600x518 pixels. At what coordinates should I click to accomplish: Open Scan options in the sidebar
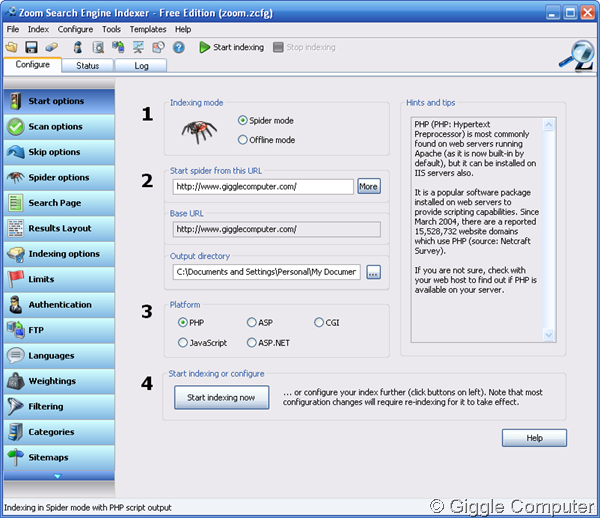[x=59, y=127]
